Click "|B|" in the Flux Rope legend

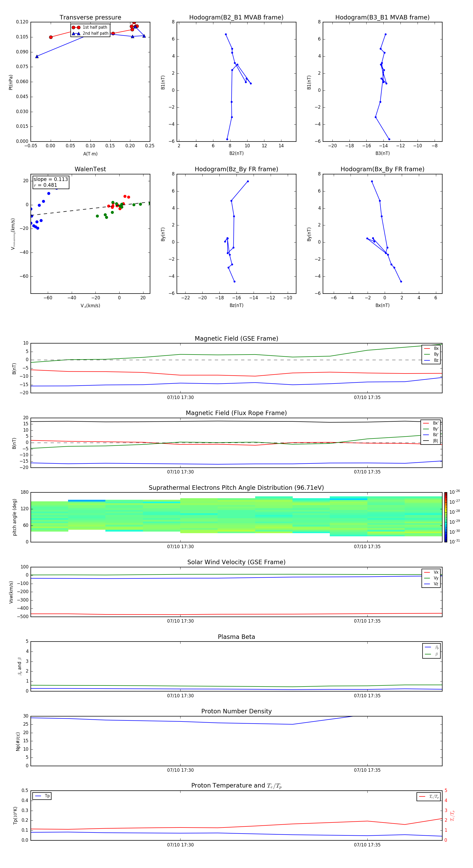[435, 441]
